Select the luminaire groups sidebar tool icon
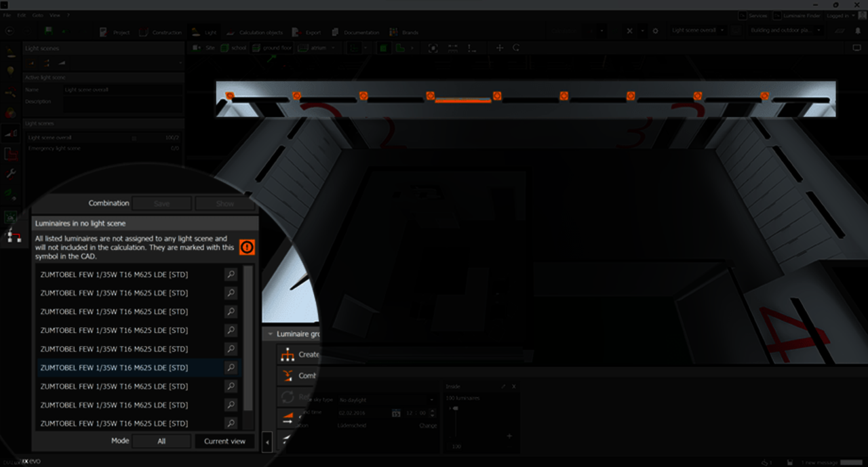Screen dimensions: 868x467 [12, 235]
